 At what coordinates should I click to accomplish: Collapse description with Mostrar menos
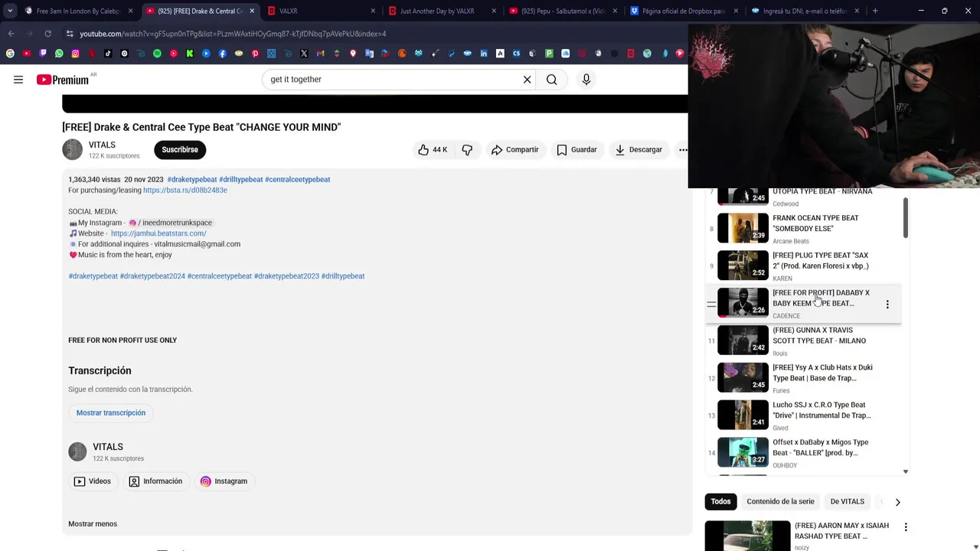(x=93, y=524)
